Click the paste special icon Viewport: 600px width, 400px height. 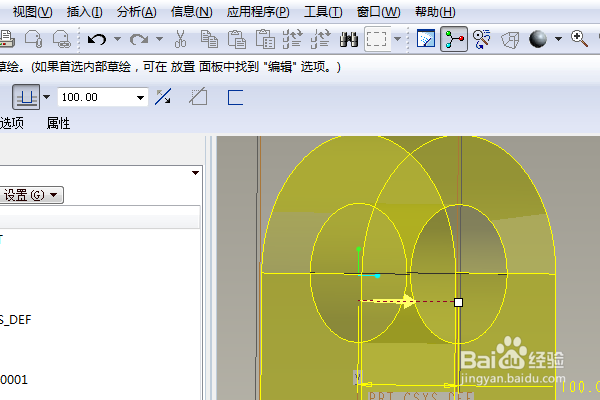pos(265,39)
